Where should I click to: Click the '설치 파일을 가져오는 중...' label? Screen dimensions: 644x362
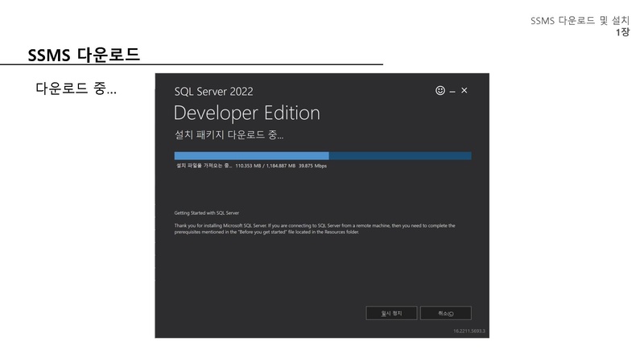tap(204, 167)
